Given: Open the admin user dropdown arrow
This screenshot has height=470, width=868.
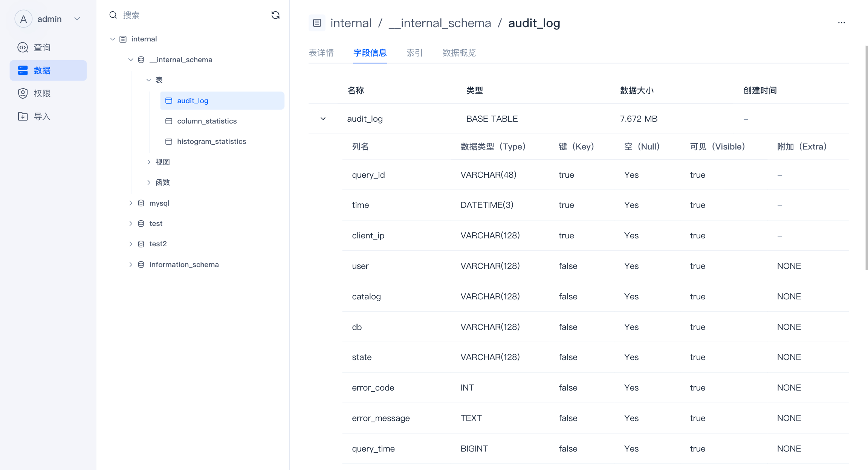Looking at the screenshot, I should pos(77,19).
